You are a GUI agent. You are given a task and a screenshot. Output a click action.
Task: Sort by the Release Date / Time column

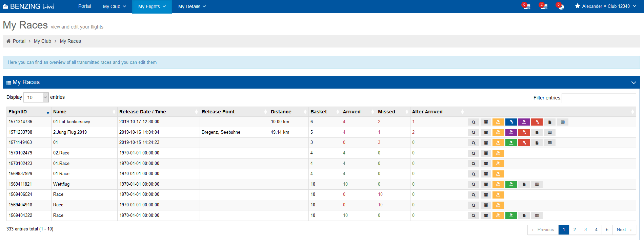pos(158,112)
